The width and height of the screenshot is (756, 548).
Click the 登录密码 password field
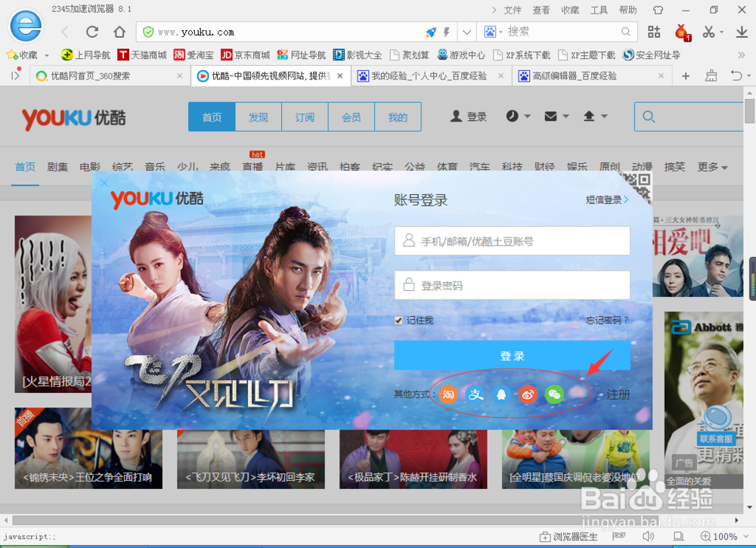click(512, 285)
